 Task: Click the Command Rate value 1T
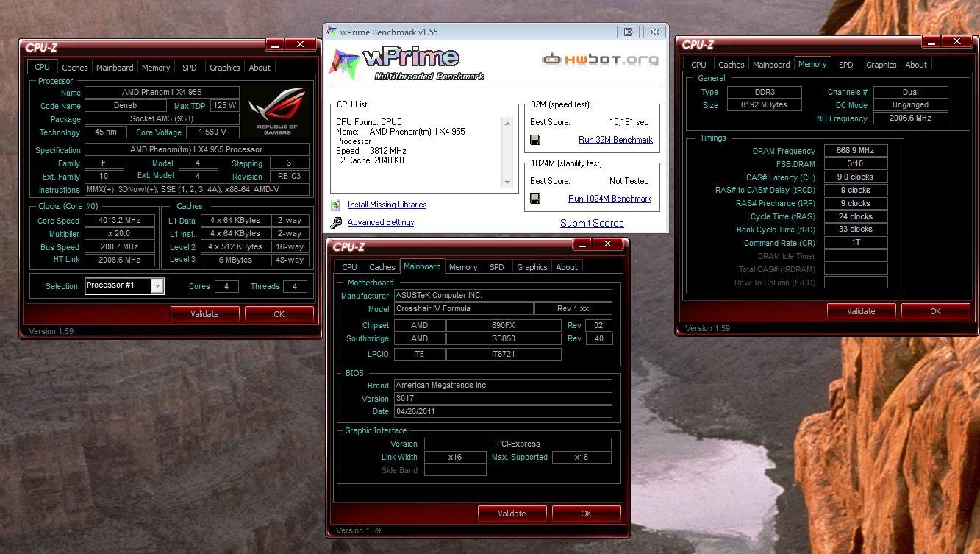coord(856,243)
